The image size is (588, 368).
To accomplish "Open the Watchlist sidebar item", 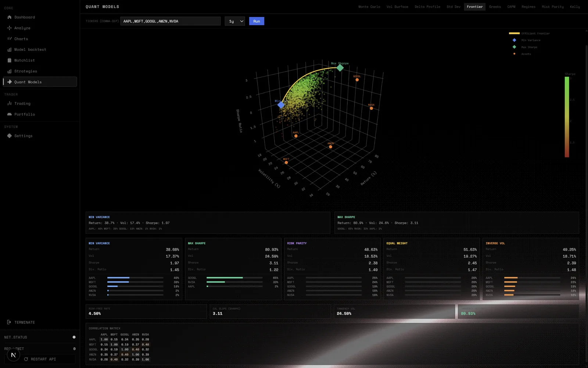I will pyautogui.click(x=40, y=60).
